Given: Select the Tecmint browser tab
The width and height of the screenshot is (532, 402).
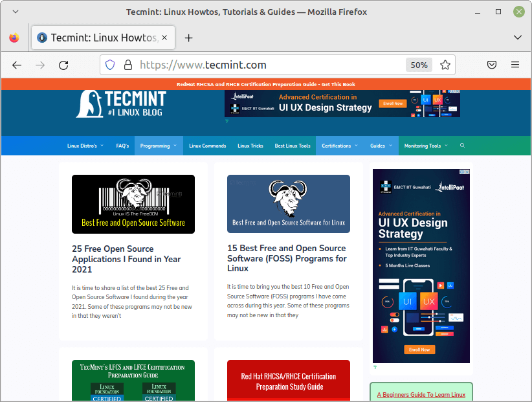Looking at the screenshot, I should tap(103, 38).
